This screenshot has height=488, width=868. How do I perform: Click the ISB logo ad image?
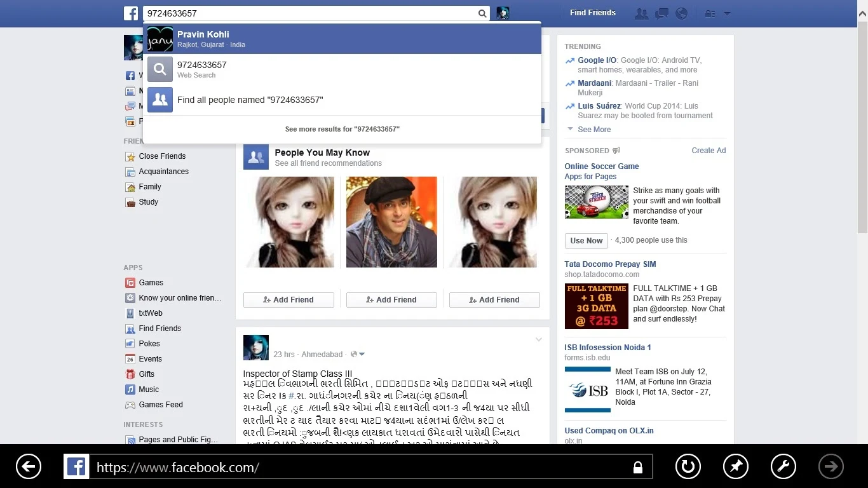588,390
